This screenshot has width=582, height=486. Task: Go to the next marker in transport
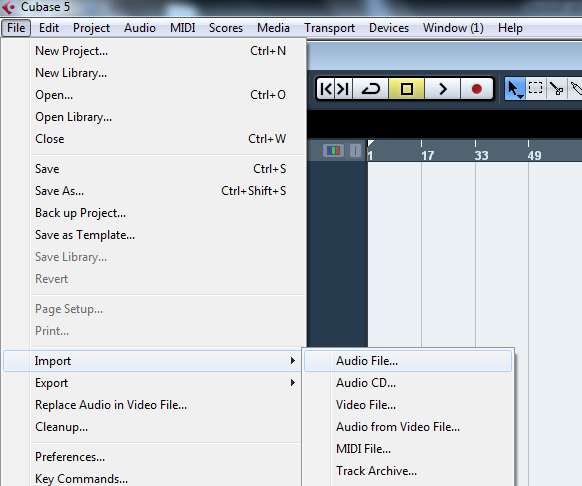[x=343, y=89]
